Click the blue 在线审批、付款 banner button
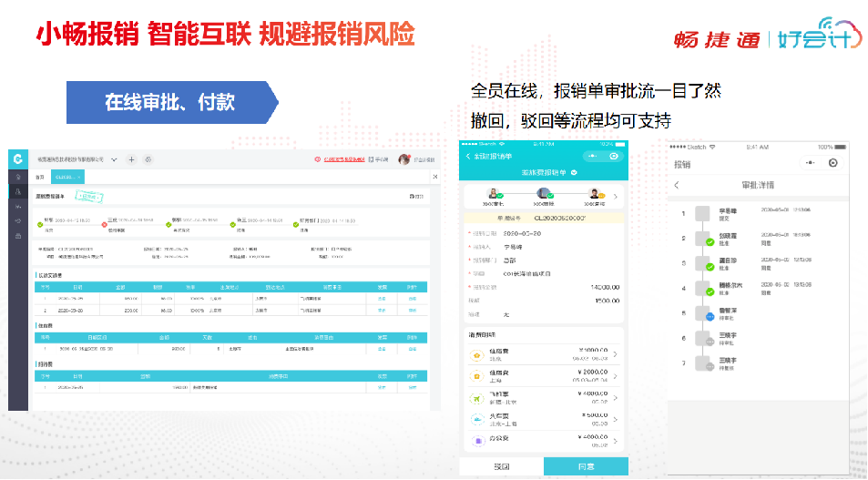Viewport: 868px width, 480px height. click(170, 102)
